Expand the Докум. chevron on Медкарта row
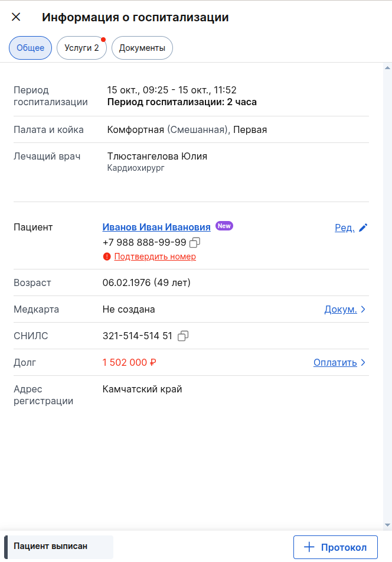Image resolution: width=392 pixels, height=562 pixels. pyautogui.click(x=363, y=308)
